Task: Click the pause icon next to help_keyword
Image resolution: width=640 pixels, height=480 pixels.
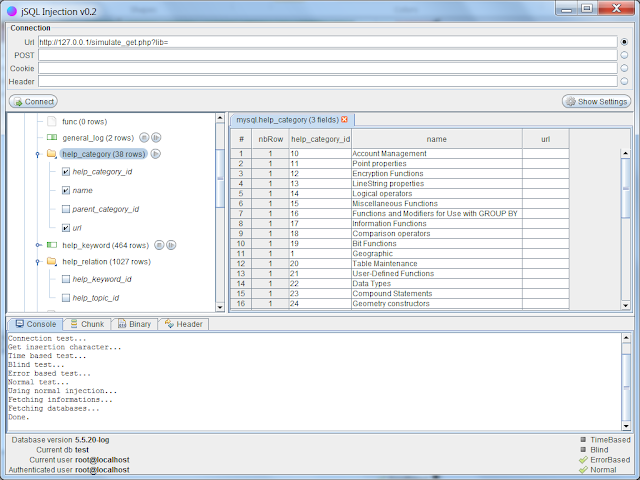Action: pos(159,245)
